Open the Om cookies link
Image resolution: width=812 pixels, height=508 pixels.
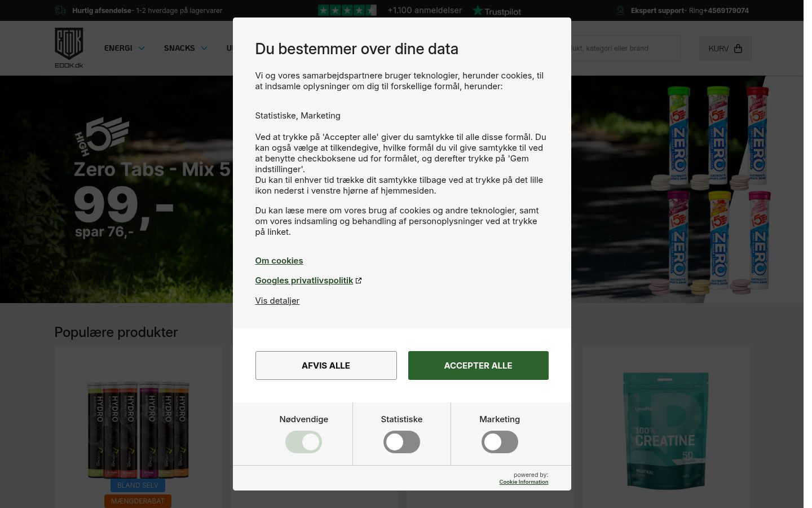[x=279, y=261]
